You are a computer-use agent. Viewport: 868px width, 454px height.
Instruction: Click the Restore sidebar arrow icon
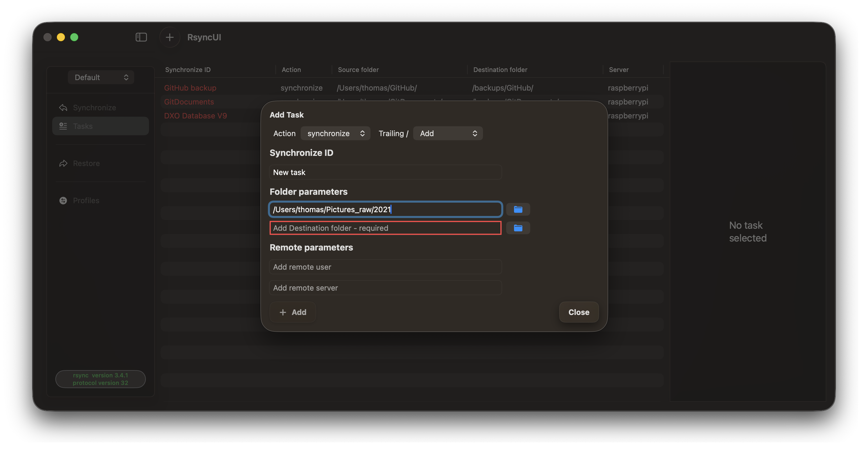(x=63, y=163)
